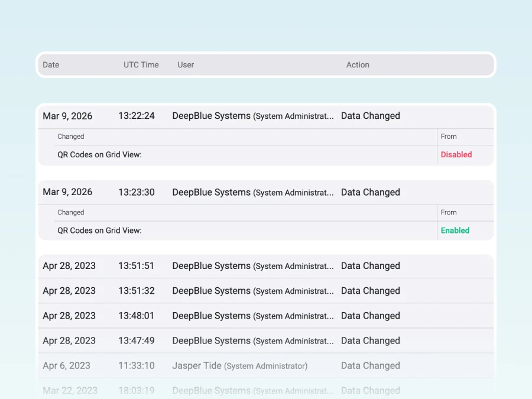The image size is (532, 399).
Task: Click Data Changed in 13:51:32 row
Action: [371, 291]
